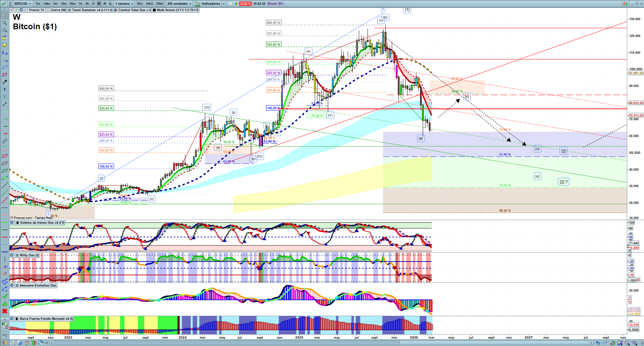Viewport: 644px width, 346px height.
Task: Toggle Barra Fuerza Fondo Mercado indicator square
Action: tap(17, 319)
